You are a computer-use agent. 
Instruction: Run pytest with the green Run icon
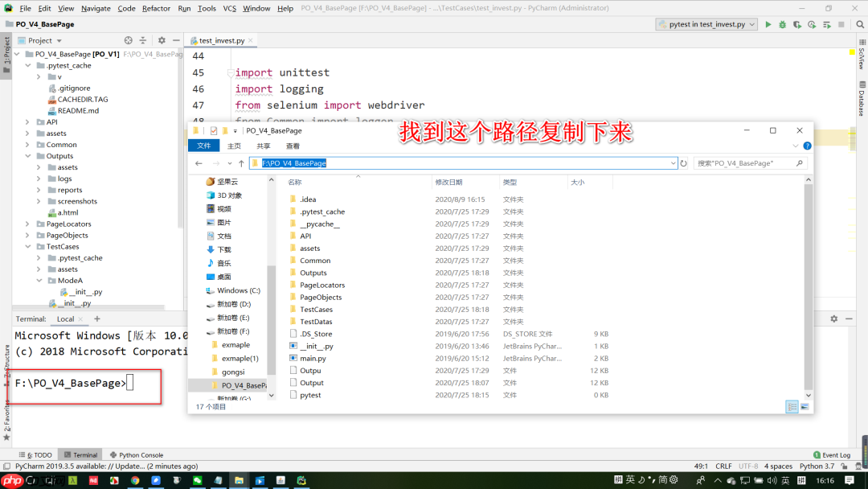[x=768, y=24]
